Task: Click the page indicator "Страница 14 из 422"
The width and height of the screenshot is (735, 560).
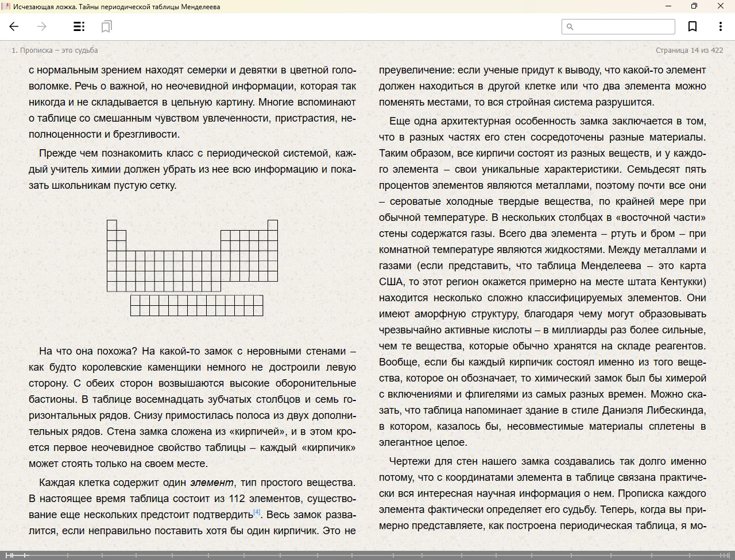Action: click(x=689, y=50)
